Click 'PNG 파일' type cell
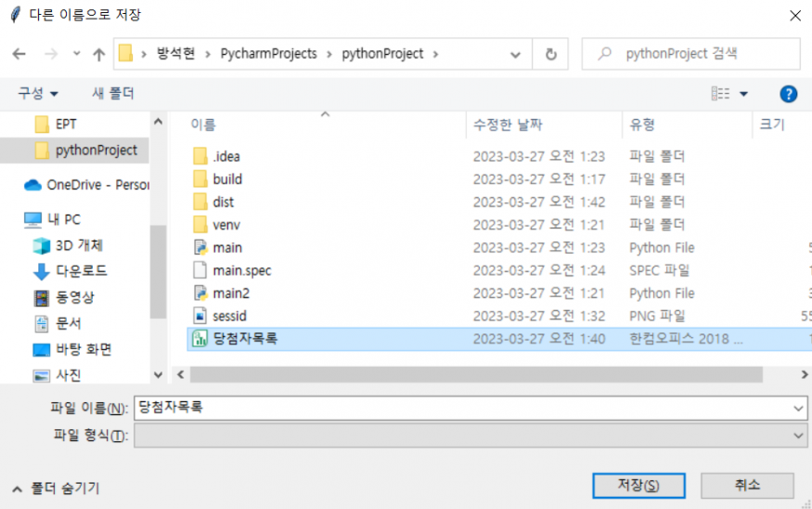812x509 pixels. point(657,316)
